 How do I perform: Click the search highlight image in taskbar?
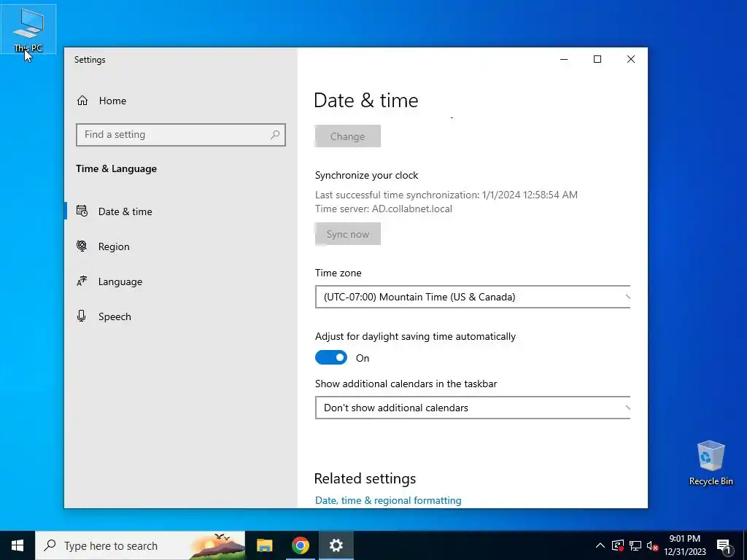[217, 545]
